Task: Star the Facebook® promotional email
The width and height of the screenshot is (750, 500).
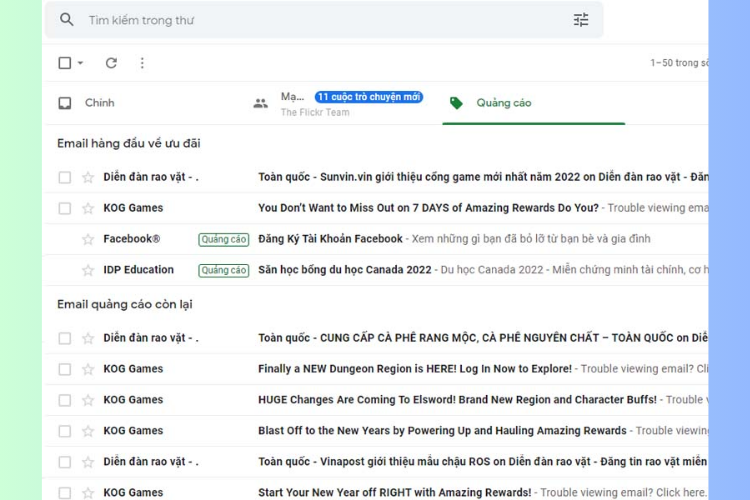Action: point(87,239)
